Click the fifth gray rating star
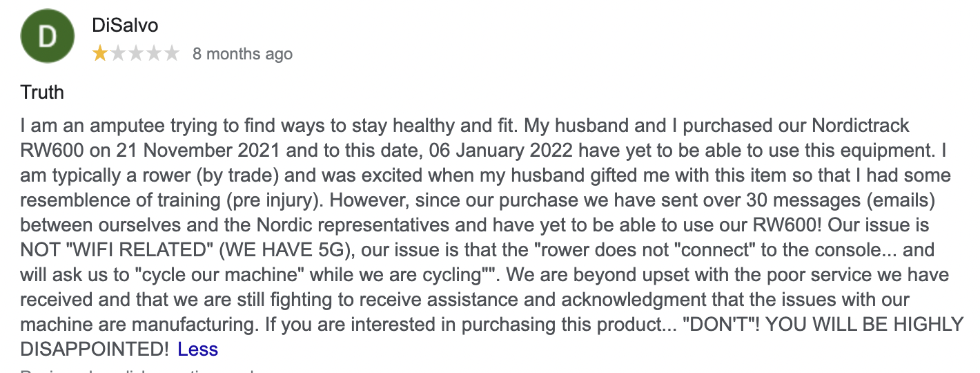The image size is (980, 373). [172, 54]
